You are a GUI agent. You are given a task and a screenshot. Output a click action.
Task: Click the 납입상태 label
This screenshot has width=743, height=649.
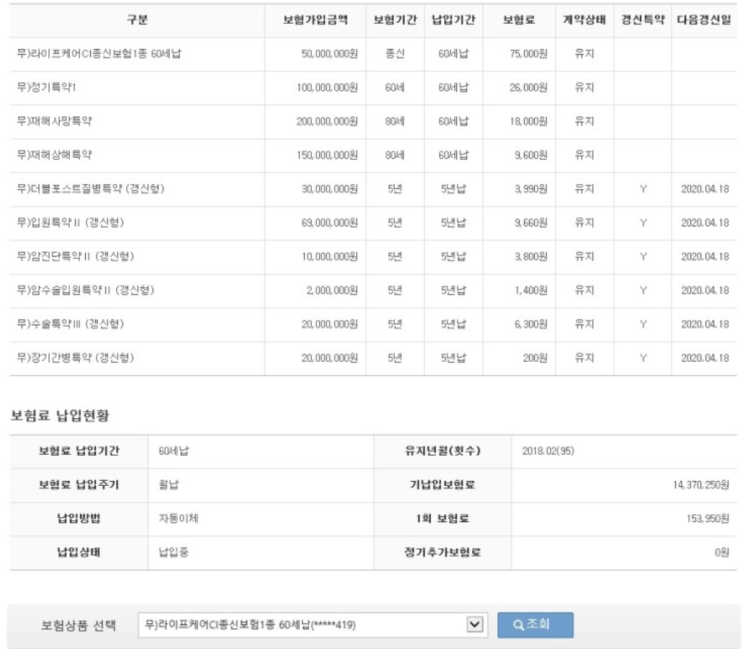click(x=79, y=552)
